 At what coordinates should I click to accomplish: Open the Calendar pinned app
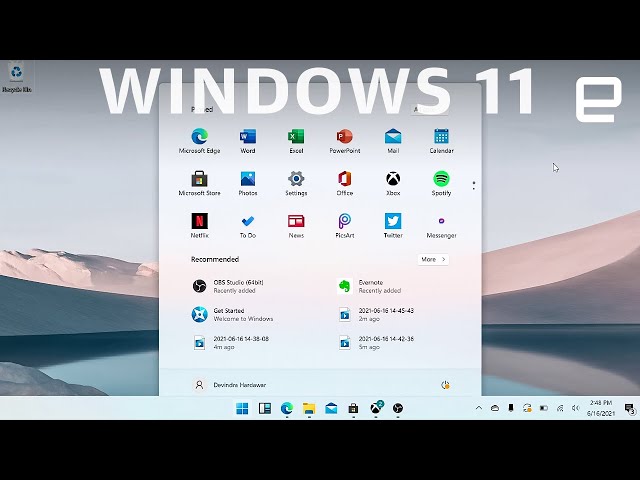tap(441, 141)
